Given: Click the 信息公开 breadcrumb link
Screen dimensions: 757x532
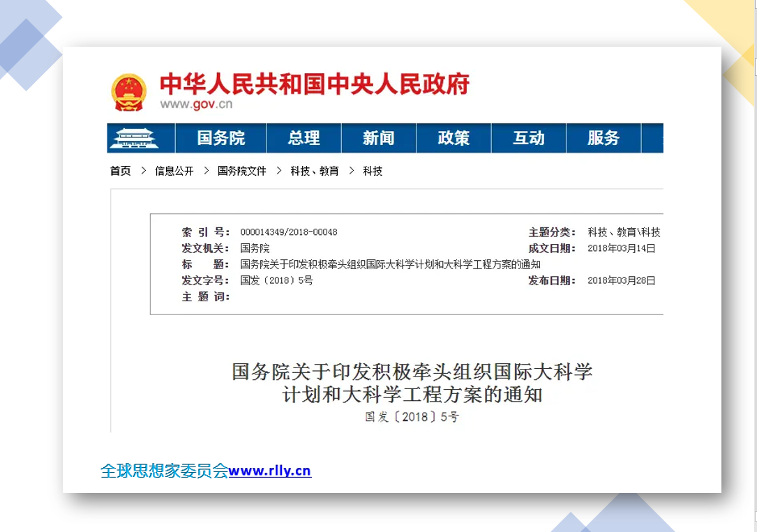Looking at the screenshot, I should (x=174, y=171).
